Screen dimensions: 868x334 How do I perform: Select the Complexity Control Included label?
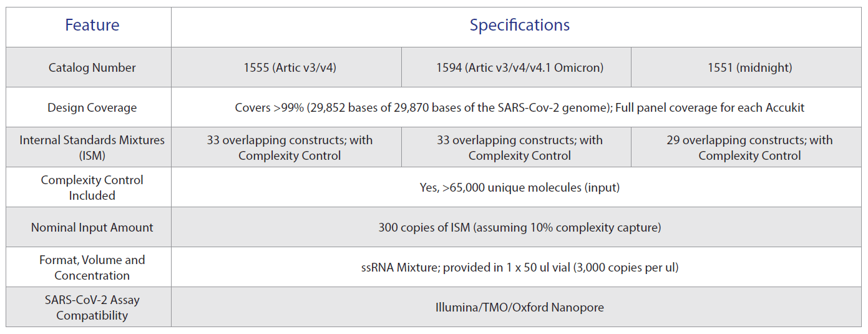92,187
